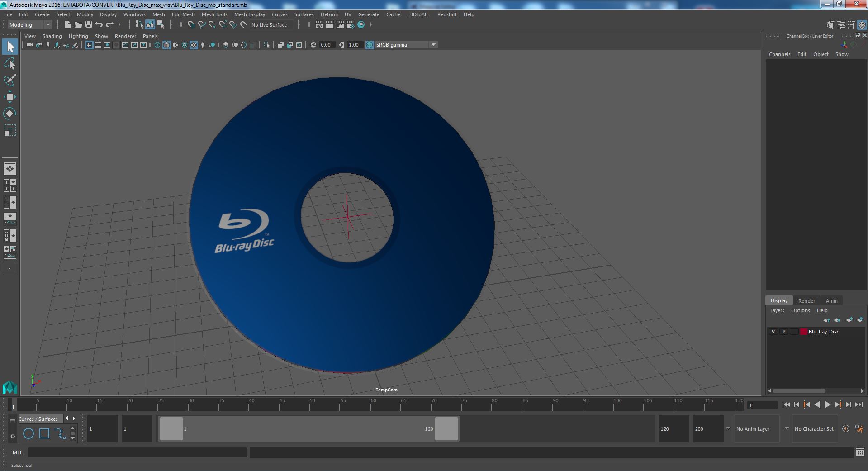Viewport: 868px width, 471px height.
Task: Choose the Move tool
Action: click(x=10, y=96)
